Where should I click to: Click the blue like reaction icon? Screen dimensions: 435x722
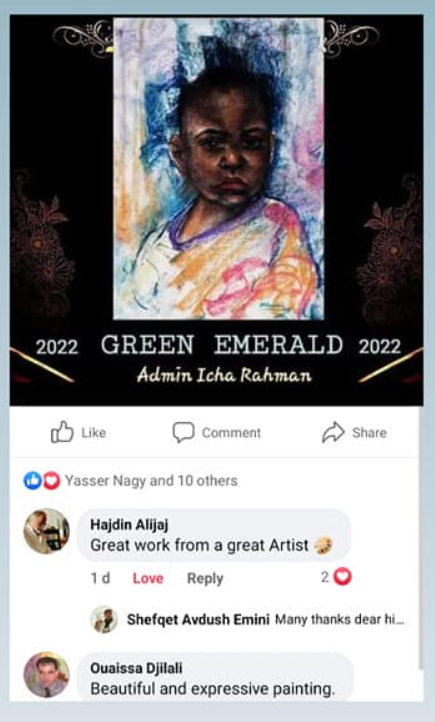pyautogui.click(x=32, y=481)
